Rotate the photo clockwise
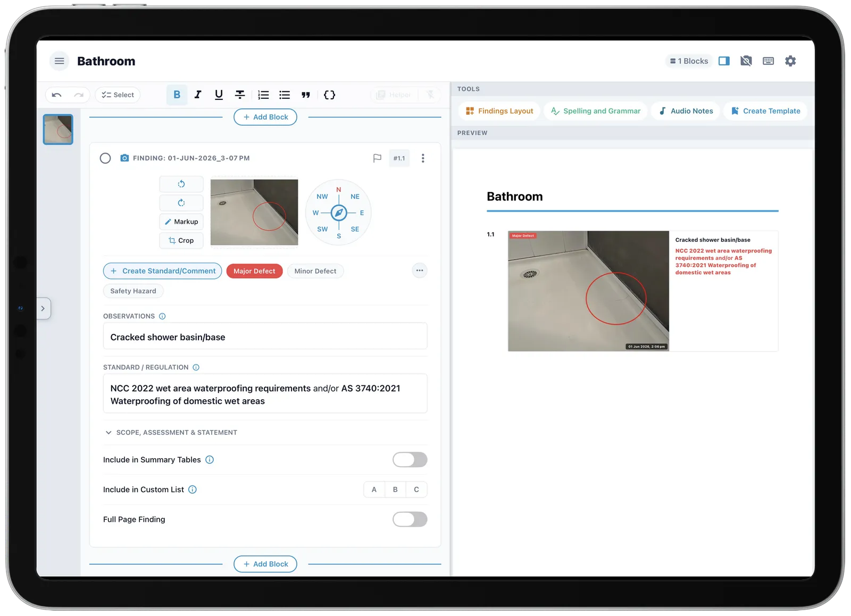851x616 pixels. coord(181,203)
